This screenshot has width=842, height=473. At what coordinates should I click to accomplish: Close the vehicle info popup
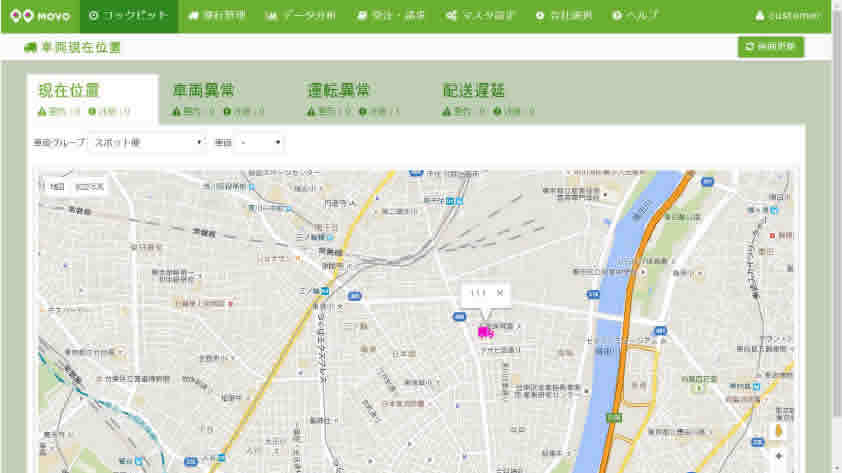pyautogui.click(x=500, y=293)
